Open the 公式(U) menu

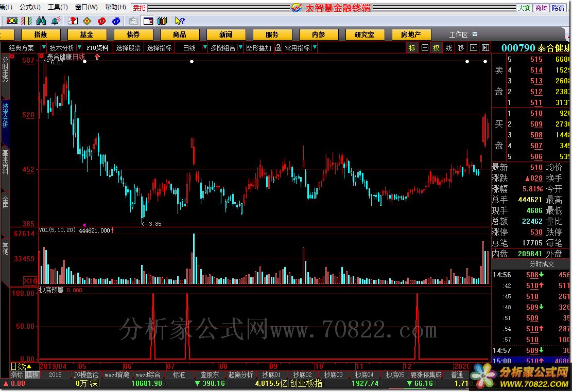point(30,7)
